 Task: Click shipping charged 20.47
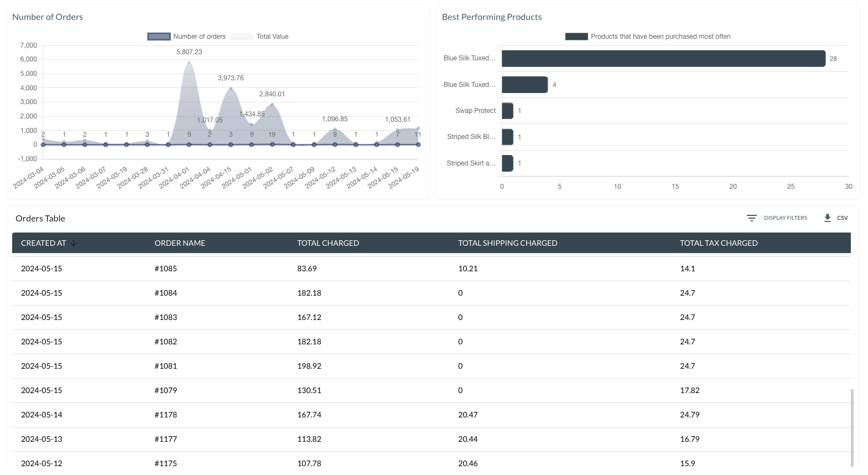tap(468, 415)
